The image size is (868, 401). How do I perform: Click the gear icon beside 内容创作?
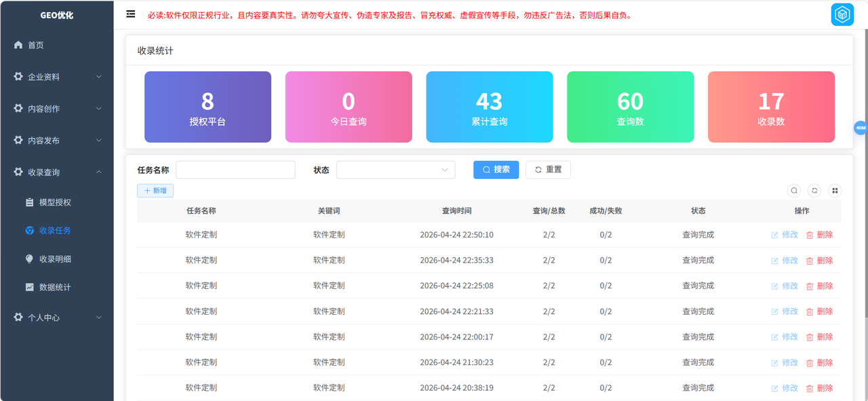pos(18,109)
